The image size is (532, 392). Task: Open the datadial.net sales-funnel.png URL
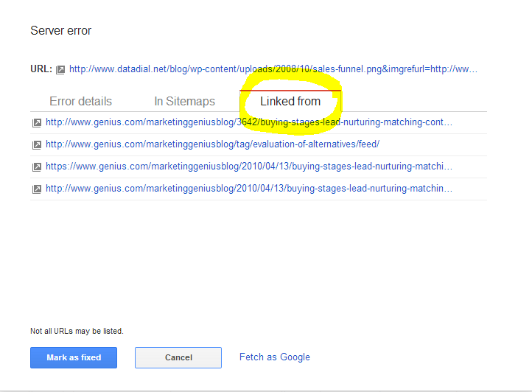point(273,69)
